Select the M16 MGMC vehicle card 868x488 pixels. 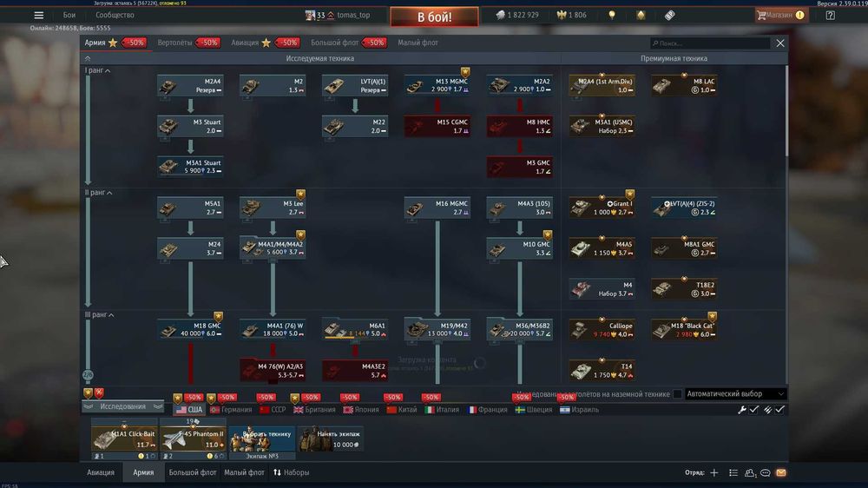(437, 208)
